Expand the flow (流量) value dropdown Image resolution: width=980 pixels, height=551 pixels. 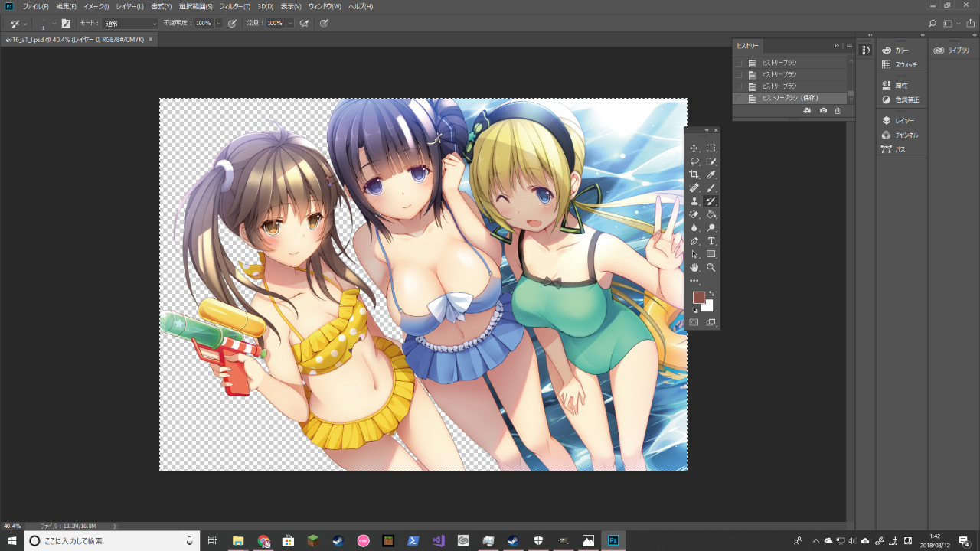[290, 24]
